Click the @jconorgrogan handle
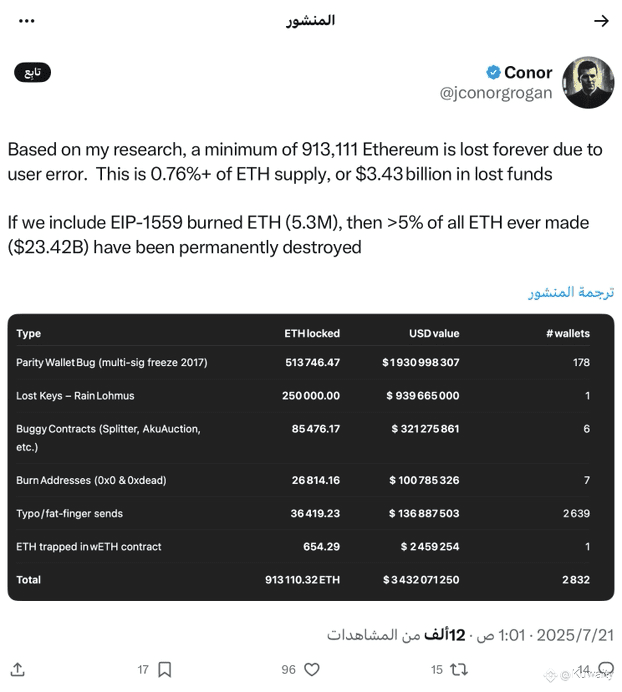The height and width of the screenshot is (692, 622). coord(496,93)
